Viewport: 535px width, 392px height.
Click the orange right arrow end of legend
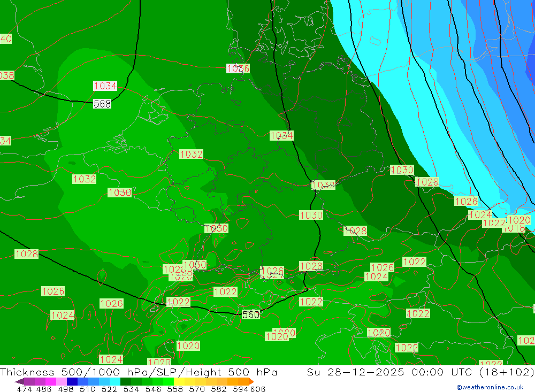(251, 381)
